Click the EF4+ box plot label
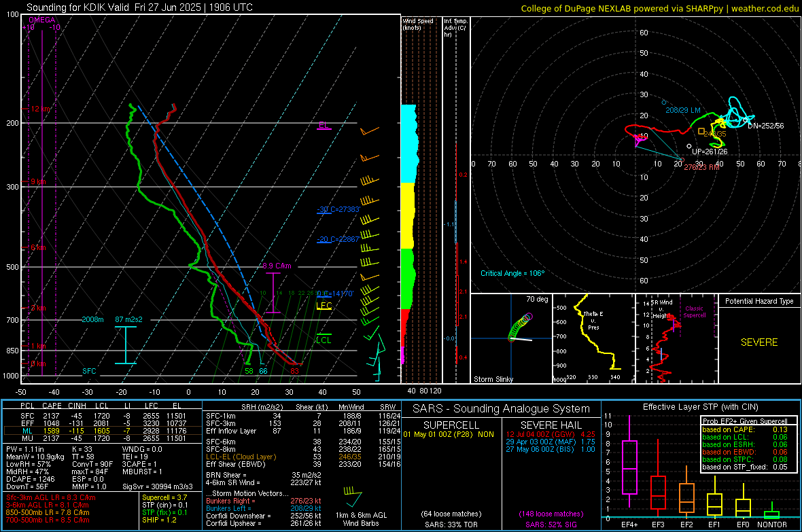Screen dimensions: 802x532 click(629, 525)
